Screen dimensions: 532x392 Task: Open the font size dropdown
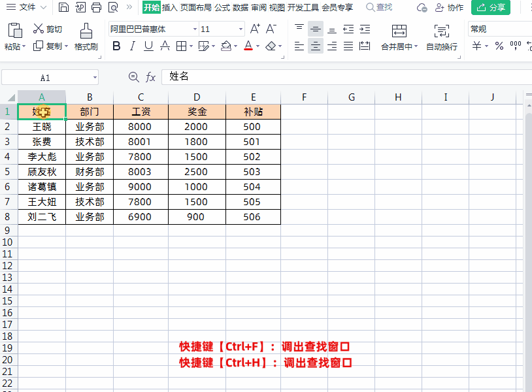click(x=241, y=29)
